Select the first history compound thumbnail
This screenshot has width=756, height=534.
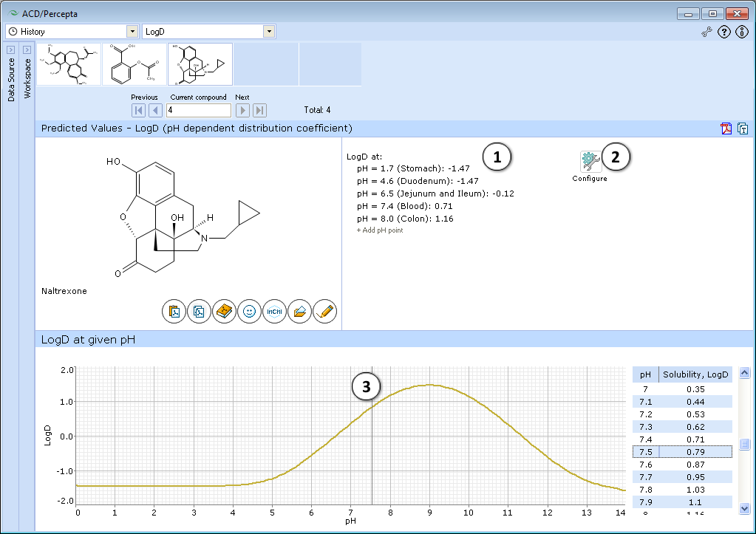point(69,64)
